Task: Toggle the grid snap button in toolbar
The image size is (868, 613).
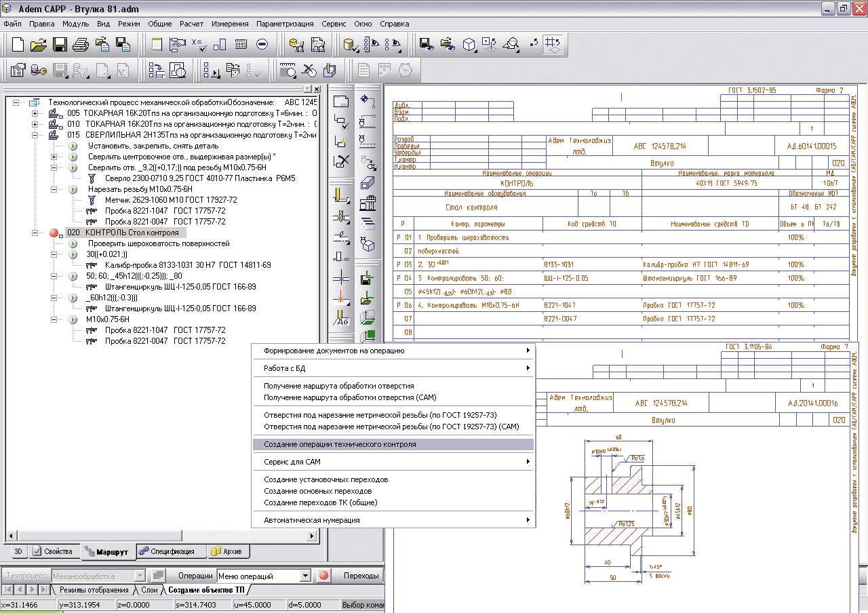Action: tap(553, 45)
